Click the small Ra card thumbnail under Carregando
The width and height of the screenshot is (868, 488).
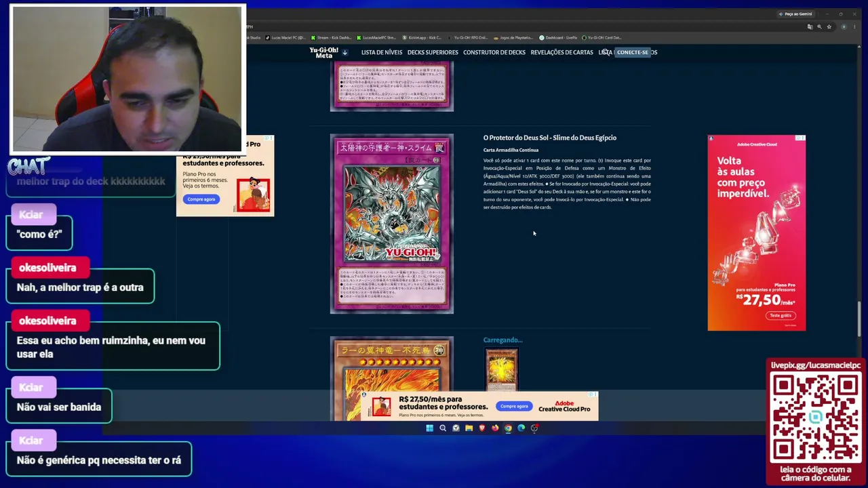[502, 369]
